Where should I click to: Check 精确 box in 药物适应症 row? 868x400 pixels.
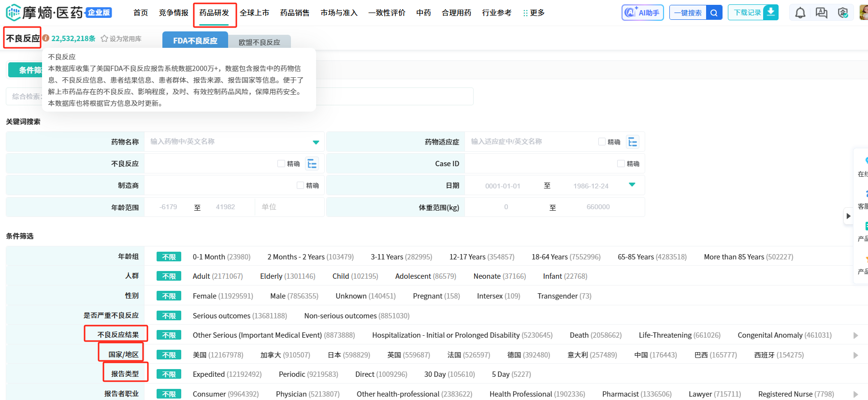click(x=602, y=142)
